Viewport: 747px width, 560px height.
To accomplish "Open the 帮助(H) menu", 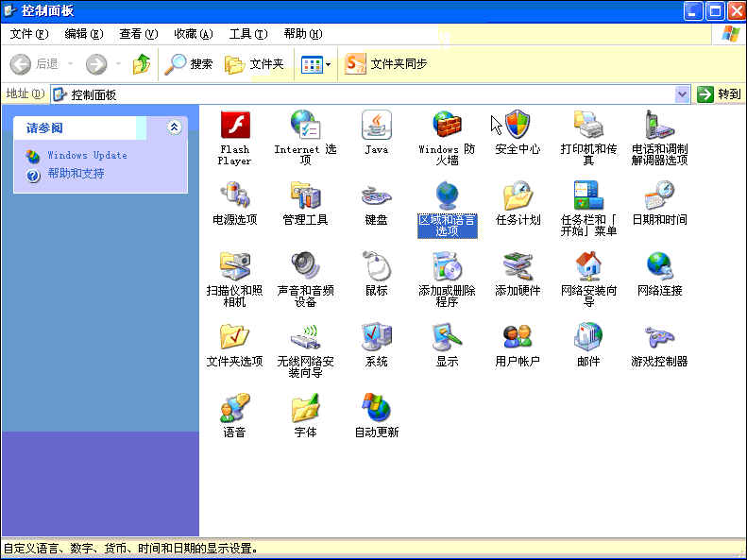I will [x=303, y=34].
